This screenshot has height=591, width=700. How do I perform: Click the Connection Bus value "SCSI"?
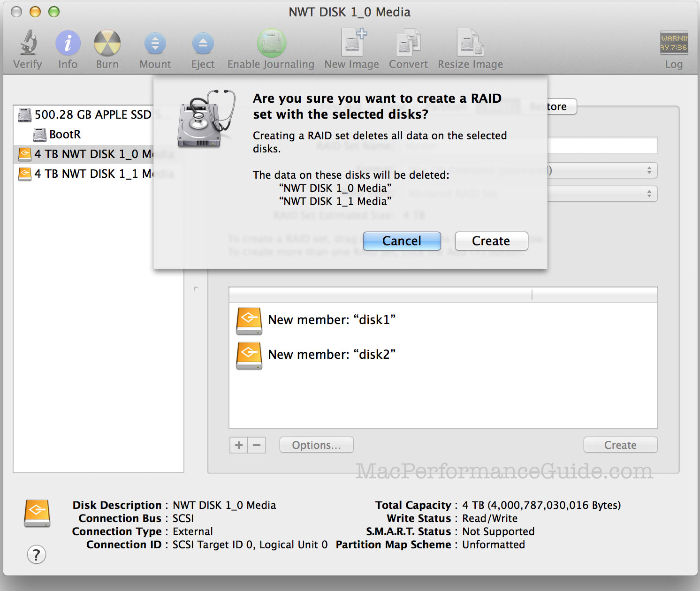(183, 518)
